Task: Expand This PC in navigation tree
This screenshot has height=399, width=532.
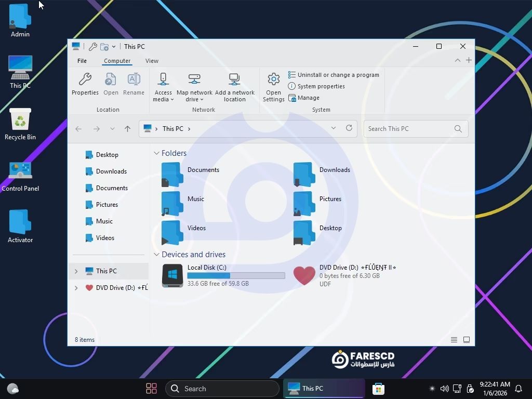Action: point(76,271)
